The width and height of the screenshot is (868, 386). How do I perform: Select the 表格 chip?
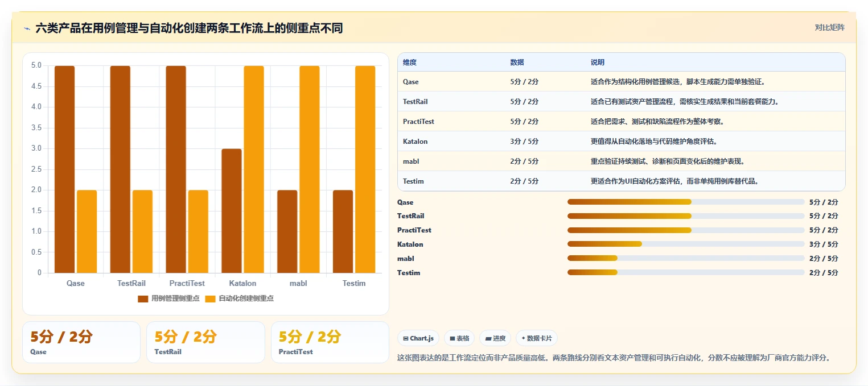pos(459,338)
